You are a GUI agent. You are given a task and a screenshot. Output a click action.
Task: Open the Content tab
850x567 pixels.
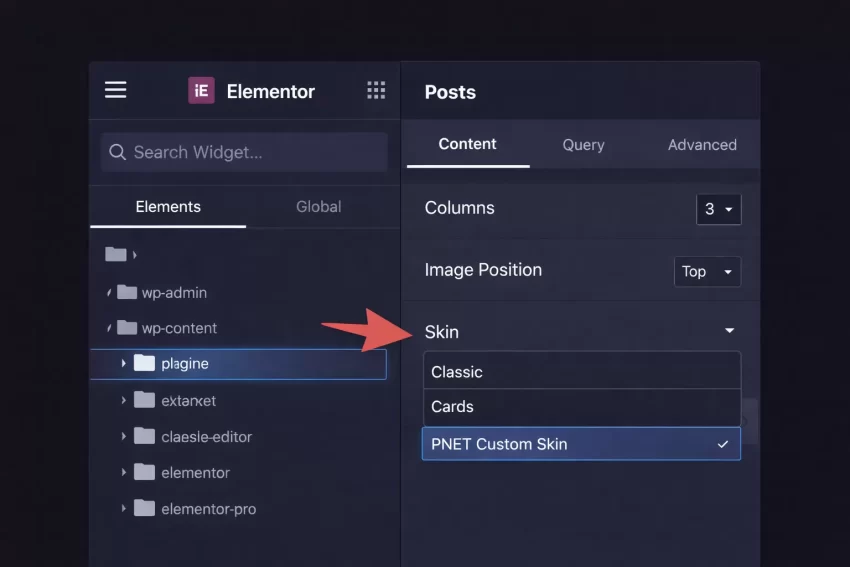[x=467, y=144]
